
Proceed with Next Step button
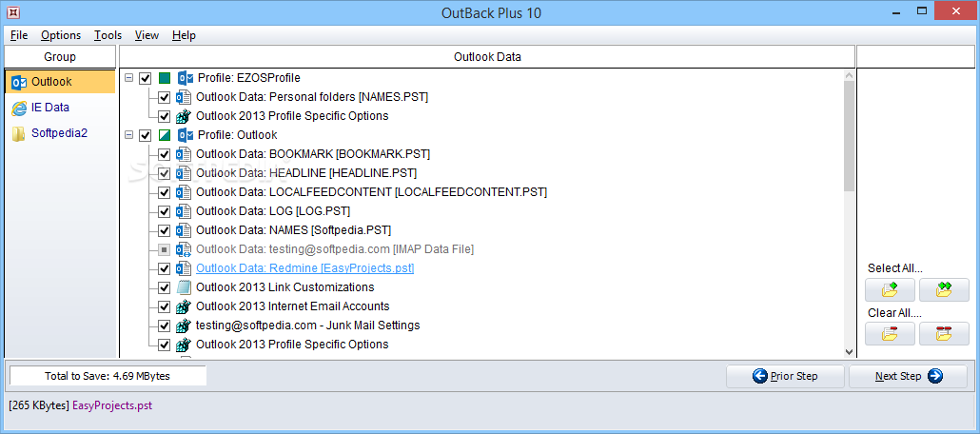click(908, 377)
